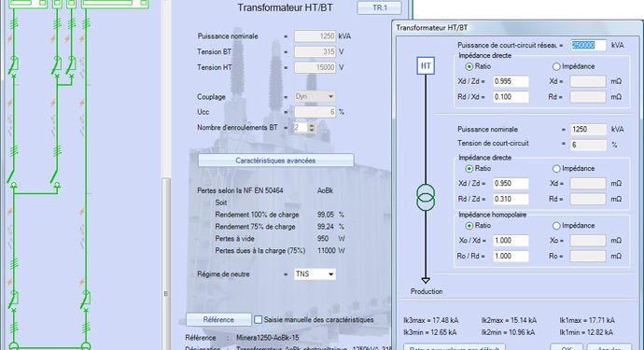
Task: Increment the Nombre d'enroulements BT stepper
Action: (312, 125)
